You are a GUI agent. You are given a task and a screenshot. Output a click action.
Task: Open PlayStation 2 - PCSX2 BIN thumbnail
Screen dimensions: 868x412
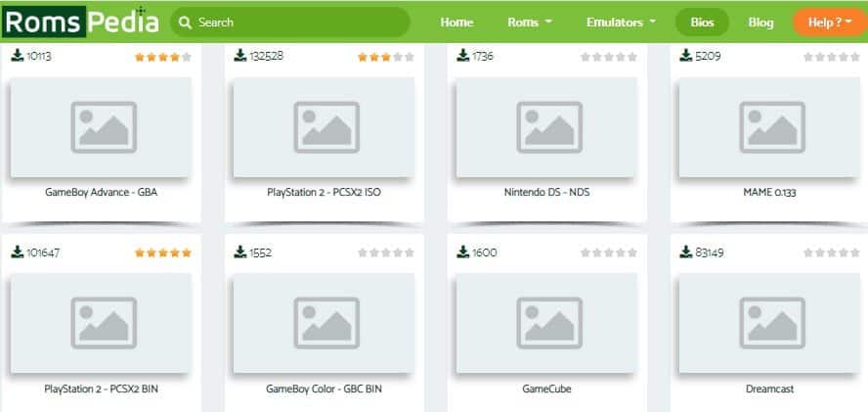102,323
